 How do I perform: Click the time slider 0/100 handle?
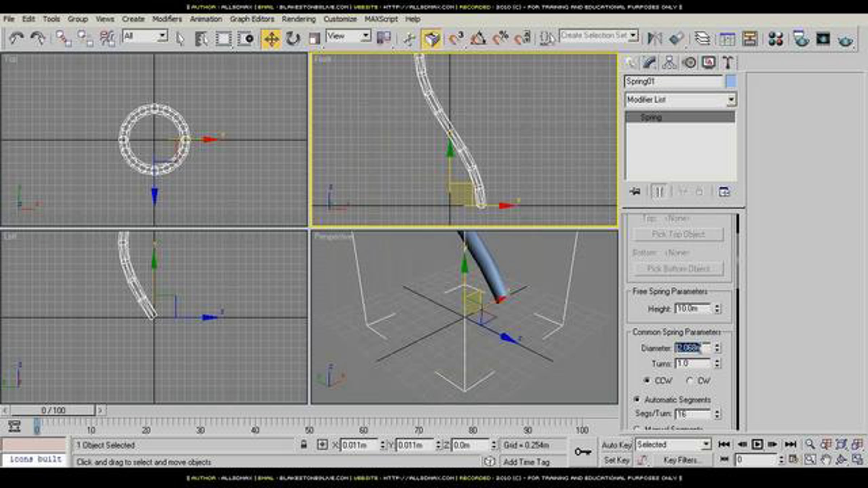(x=53, y=410)
